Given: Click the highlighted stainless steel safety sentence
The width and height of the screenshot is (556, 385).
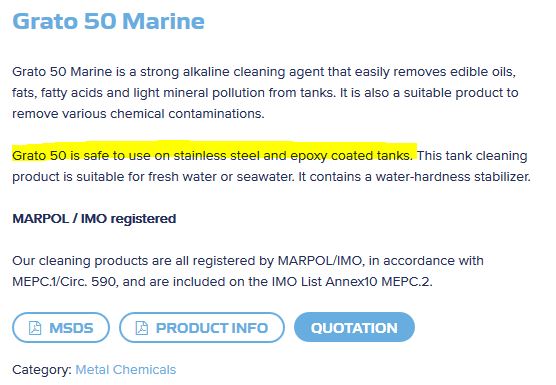Looking at the screenshot, I should pyautogui.click(x=212, y=156).
